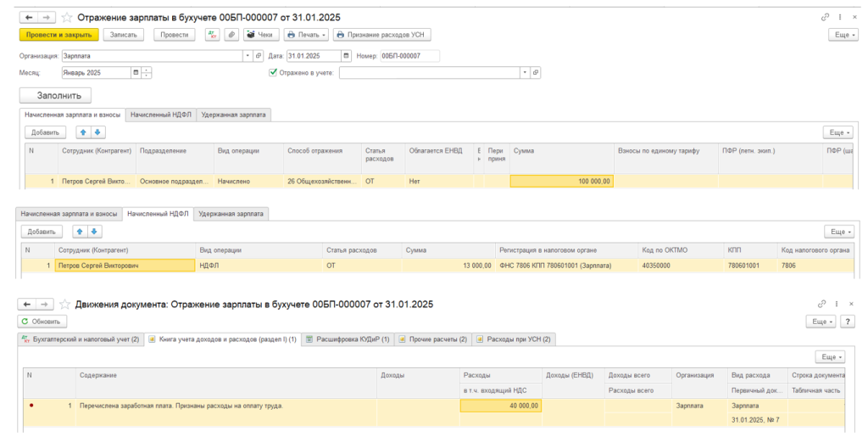Viewport: 868px width, 437px height.
Task: Select the cell Петров Сергей Викто... in the accruals table
Action: (x=97, y=181)
